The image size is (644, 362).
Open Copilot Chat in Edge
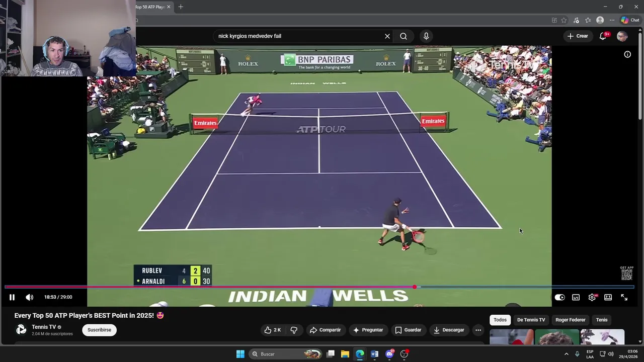(630, 20)
